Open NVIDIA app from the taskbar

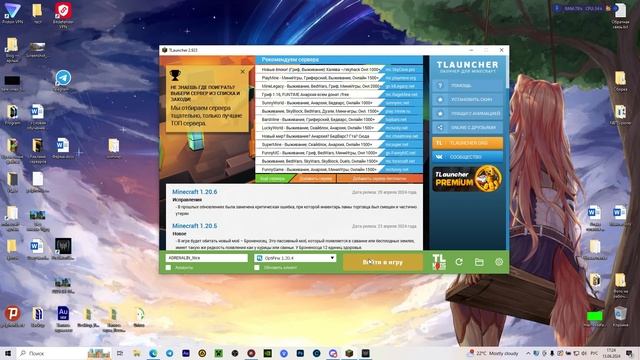point(267,353)
